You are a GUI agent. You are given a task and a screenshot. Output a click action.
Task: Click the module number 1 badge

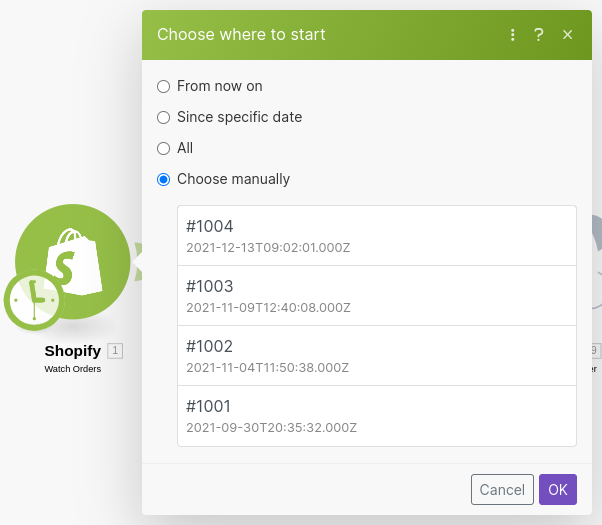115,351
